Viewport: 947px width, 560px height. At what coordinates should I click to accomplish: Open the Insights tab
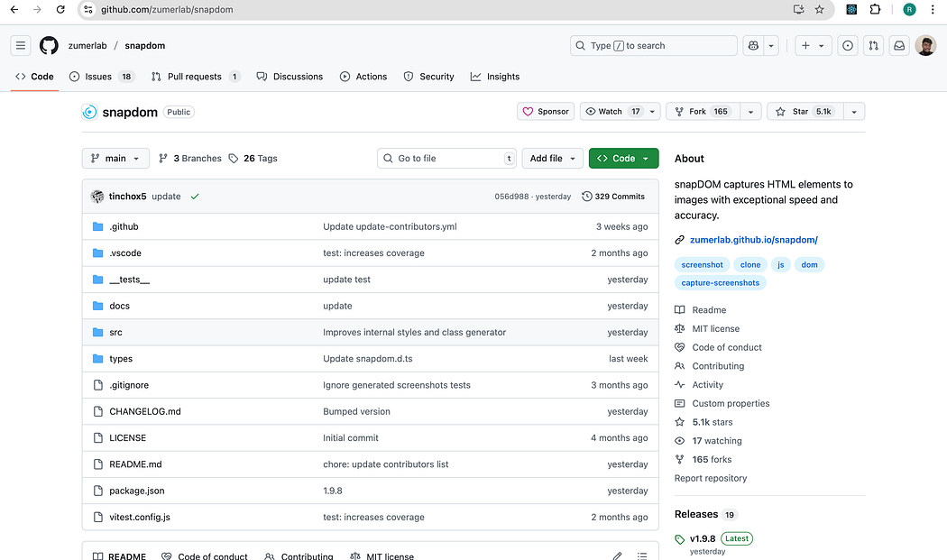[495, 77]
